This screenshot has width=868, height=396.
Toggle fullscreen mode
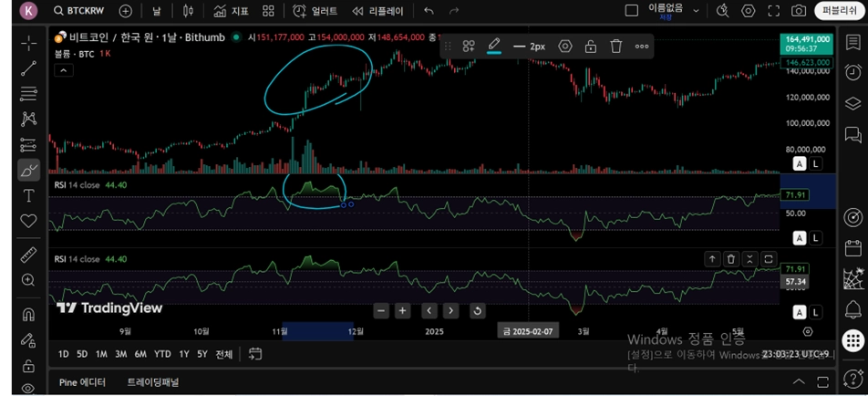773,11
